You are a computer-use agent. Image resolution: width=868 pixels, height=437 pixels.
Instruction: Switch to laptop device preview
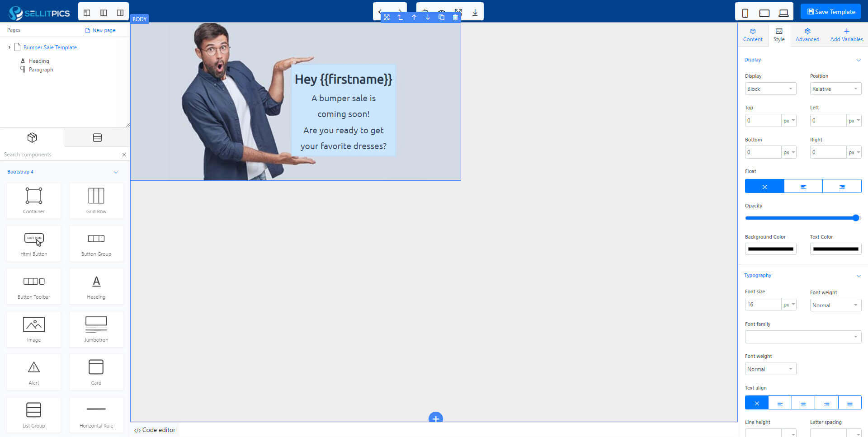pyautogui.click(x=783, y=13)
